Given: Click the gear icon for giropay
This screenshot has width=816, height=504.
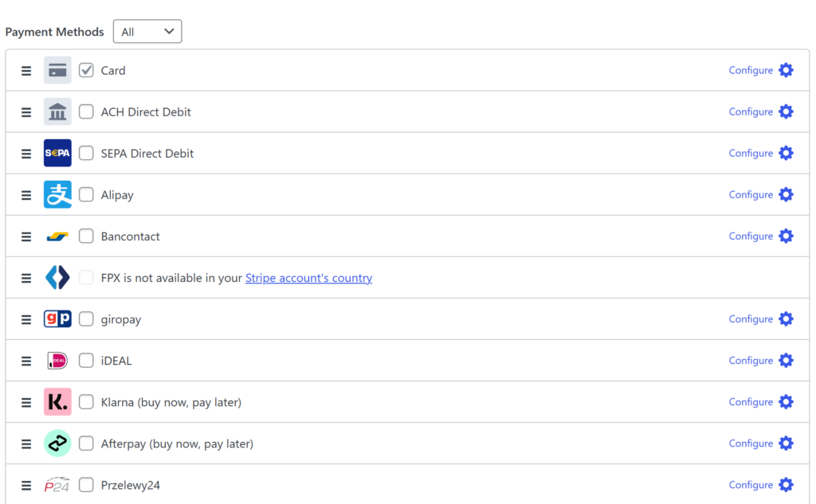Looking at the screenshot, I should click(x=786, y=319).
